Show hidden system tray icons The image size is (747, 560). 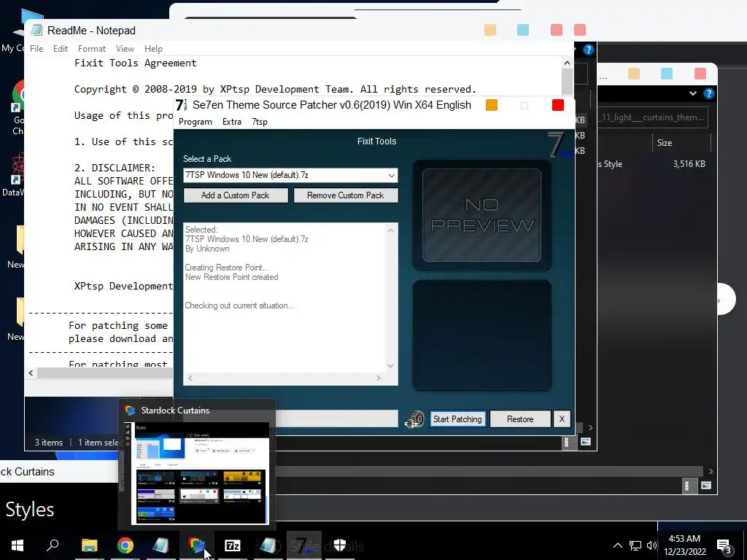coord(617,545)
